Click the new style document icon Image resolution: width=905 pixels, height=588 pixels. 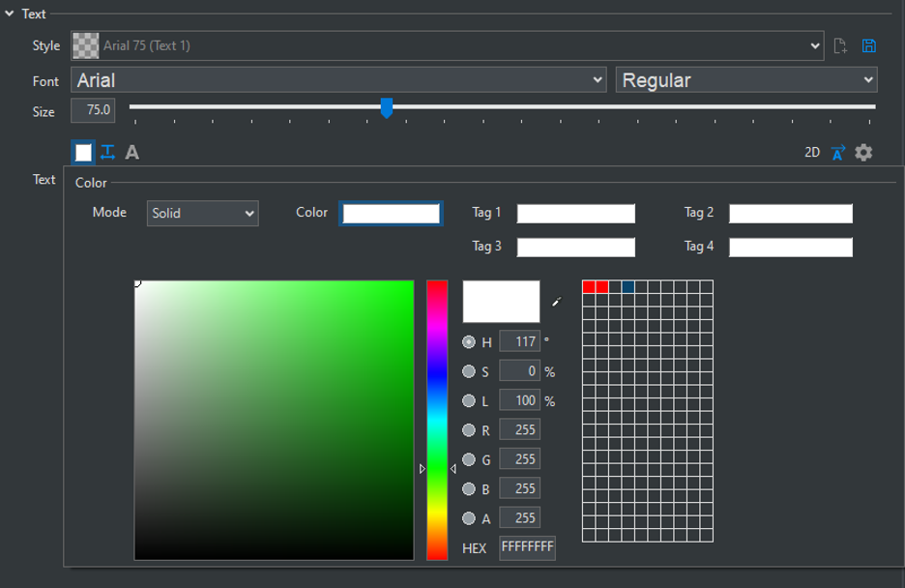coord(840,45)
